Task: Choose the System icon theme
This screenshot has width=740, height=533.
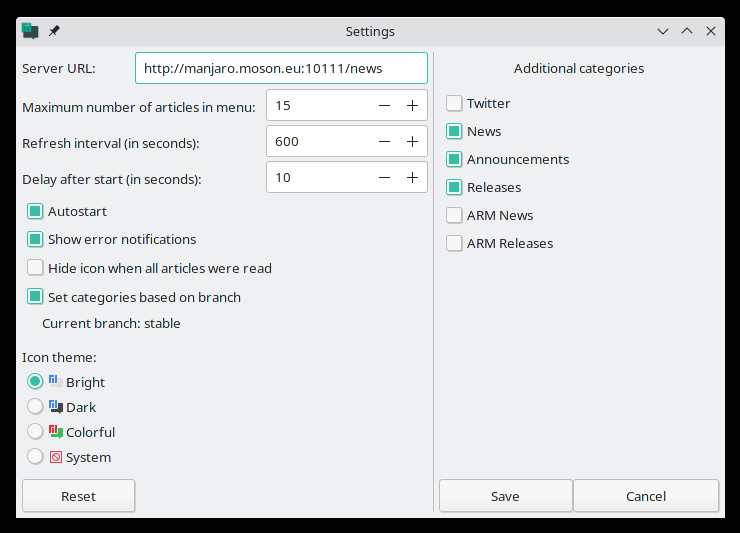Action: pos(36,457)
